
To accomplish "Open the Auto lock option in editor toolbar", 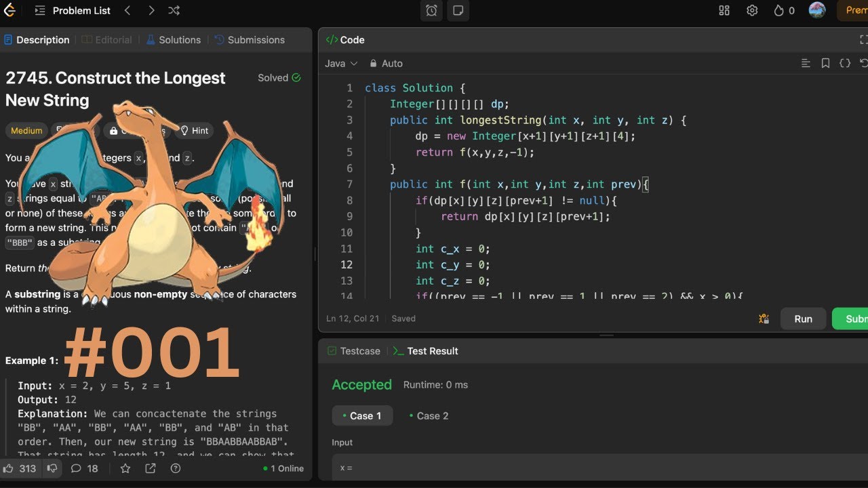I will click(x=386, y=63).
